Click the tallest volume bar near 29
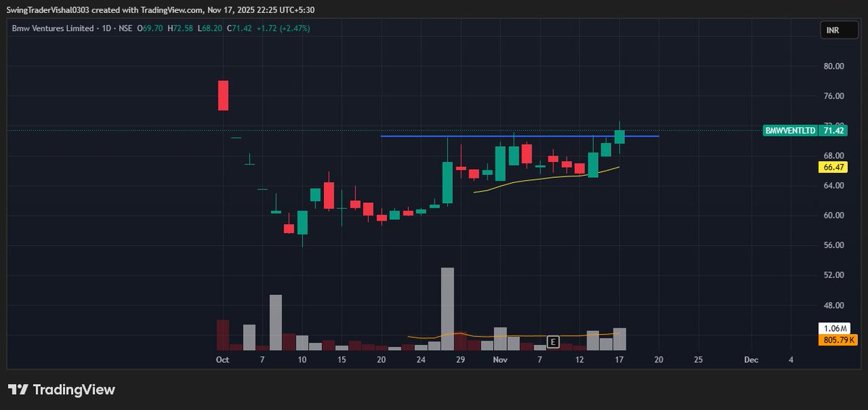868x410 pixels. [x=447, y=309]
